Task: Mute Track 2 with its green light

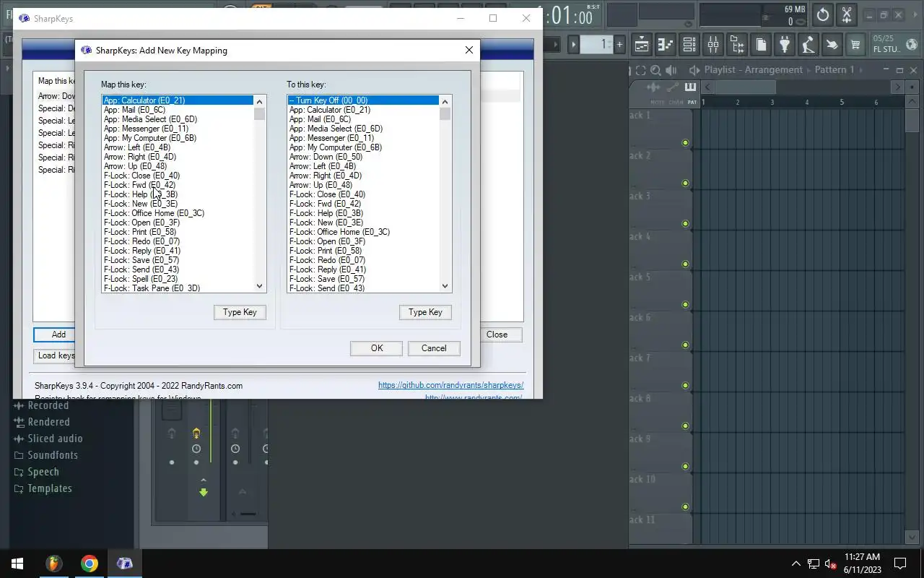Action: pos(685,183)
